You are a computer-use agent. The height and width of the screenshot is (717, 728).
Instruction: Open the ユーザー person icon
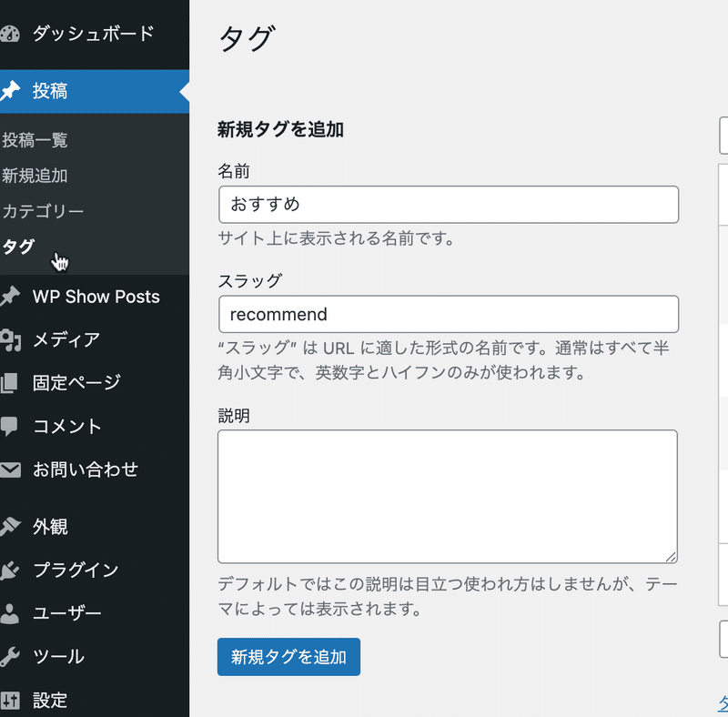(x=10, y=613)
